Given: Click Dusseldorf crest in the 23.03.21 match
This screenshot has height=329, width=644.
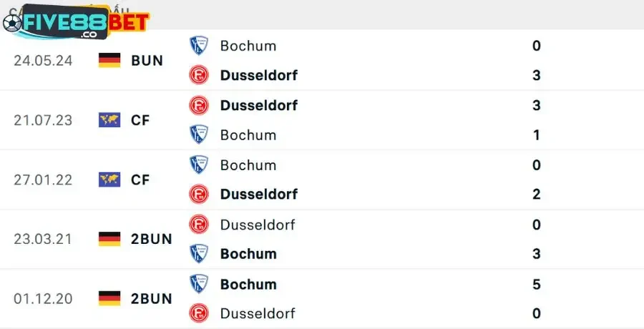Looking at the screenshot, I should coord(198,225).
